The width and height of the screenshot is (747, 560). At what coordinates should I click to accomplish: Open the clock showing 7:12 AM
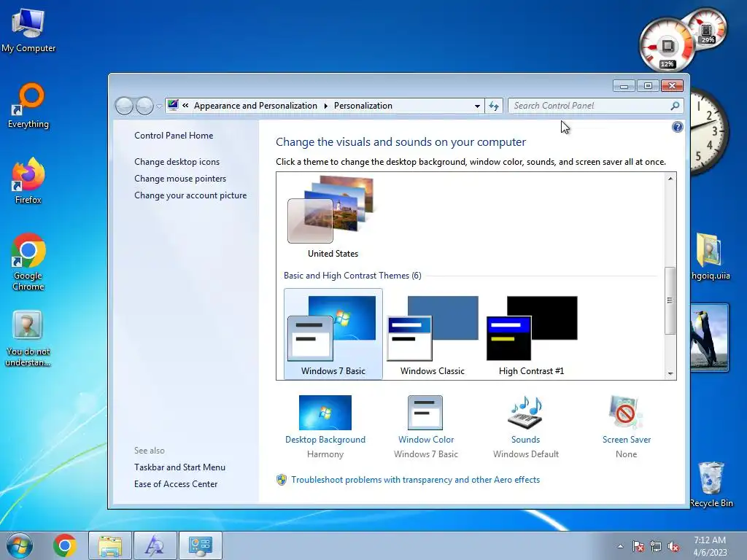point(710,546)
